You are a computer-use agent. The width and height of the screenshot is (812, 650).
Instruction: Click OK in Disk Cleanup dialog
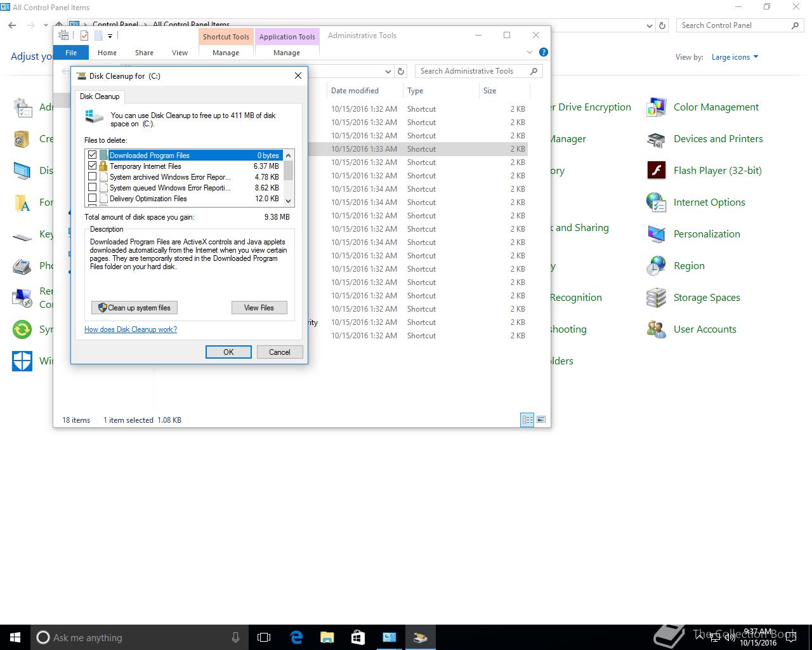point(228,352)
